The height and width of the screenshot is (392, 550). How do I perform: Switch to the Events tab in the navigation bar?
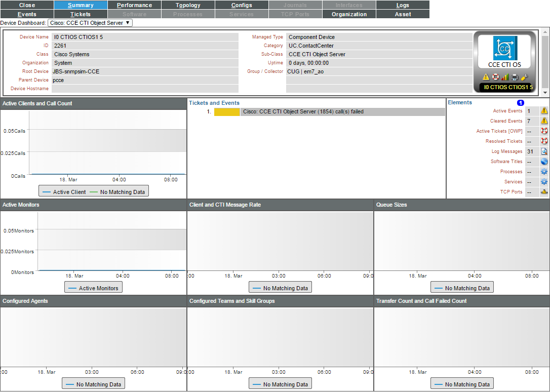pyautogui.click(x=27, y=14)
